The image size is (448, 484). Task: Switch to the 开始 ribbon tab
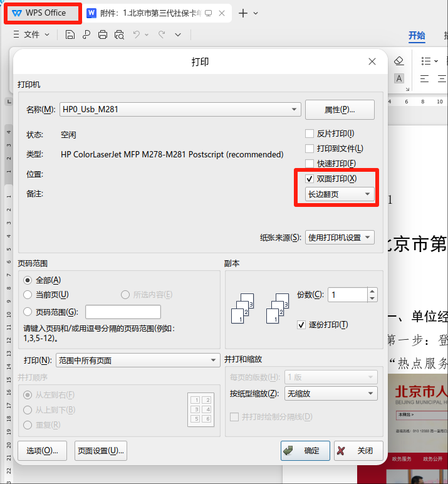point(417,36)
